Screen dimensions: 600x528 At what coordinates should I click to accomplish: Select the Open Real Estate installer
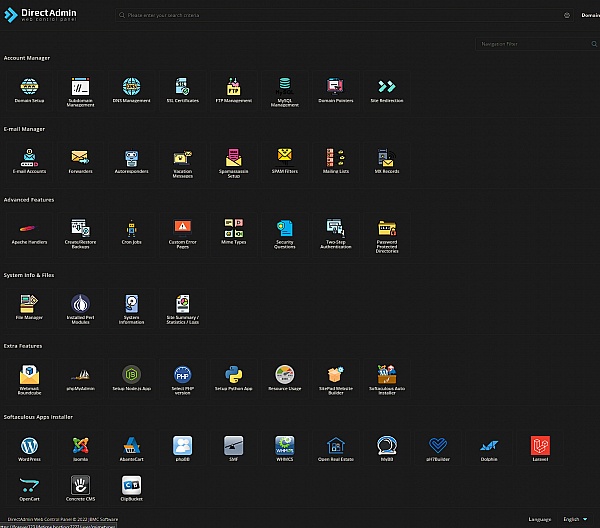coord(336,448)
